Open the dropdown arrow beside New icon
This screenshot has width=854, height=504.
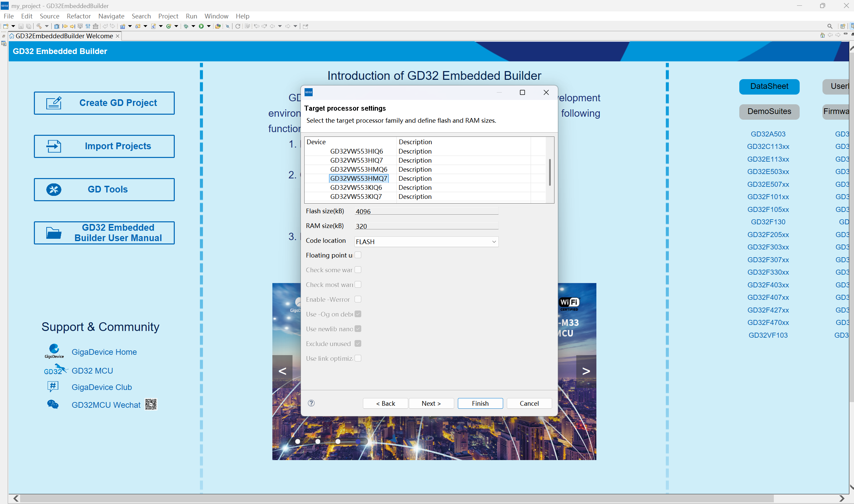point(13,26)
